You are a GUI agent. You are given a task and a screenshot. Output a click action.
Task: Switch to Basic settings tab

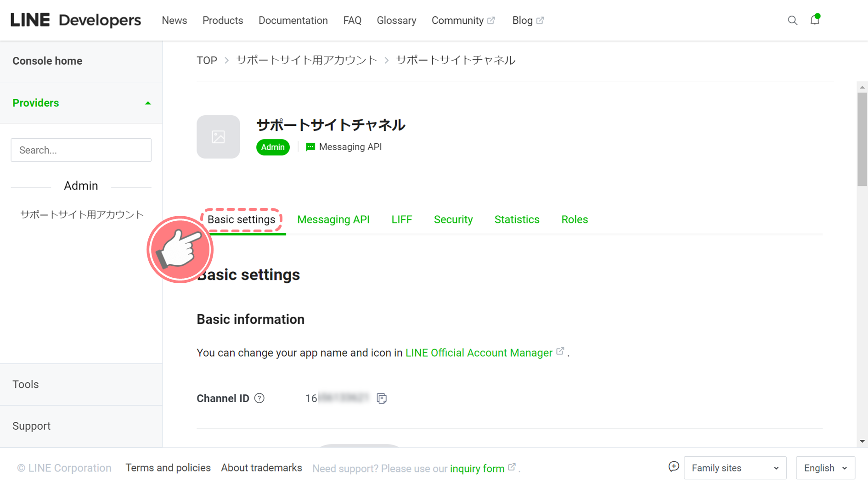click(241, 219)
